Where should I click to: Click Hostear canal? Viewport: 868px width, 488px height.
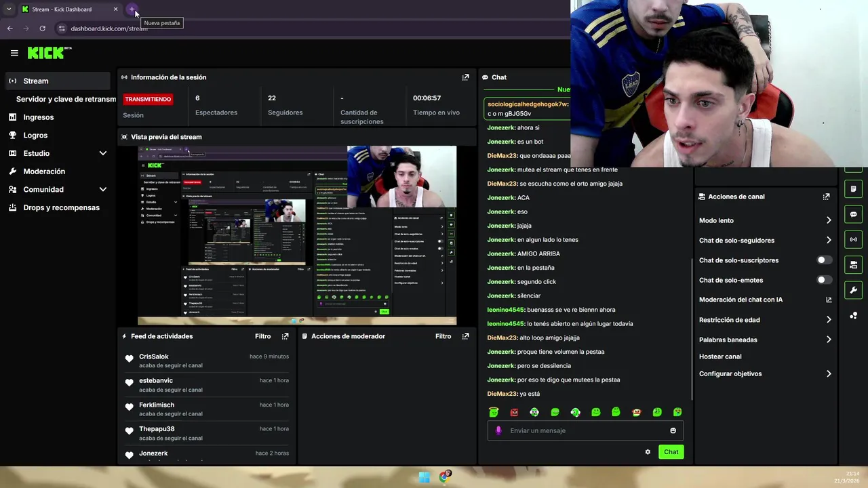point(720,357)
